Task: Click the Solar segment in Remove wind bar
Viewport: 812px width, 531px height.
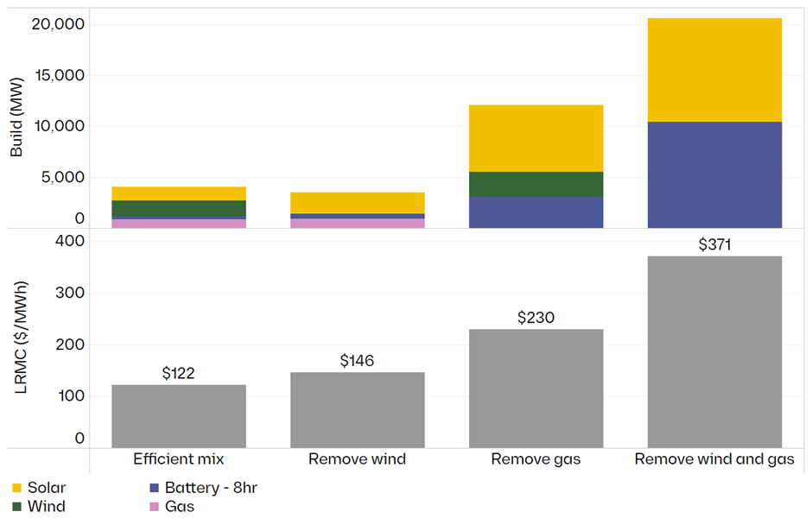Action: pos(357,203)
